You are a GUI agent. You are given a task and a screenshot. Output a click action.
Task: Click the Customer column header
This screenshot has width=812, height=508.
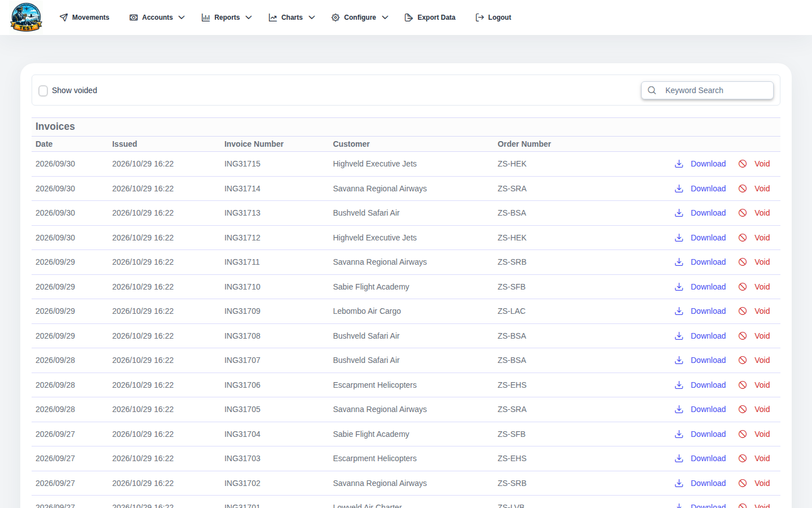coord(351,144)
